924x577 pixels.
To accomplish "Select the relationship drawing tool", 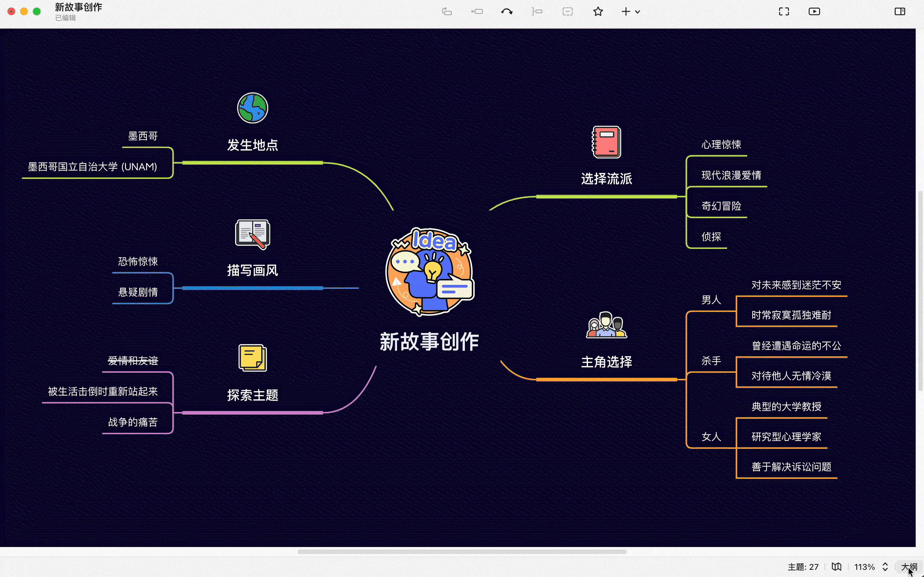I will coord(507,11).
